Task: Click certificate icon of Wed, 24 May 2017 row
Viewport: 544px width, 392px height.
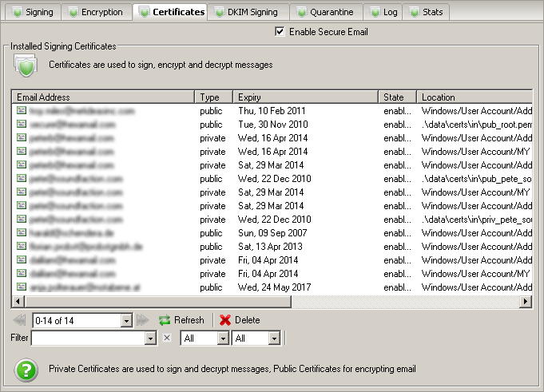Action: 22,287
